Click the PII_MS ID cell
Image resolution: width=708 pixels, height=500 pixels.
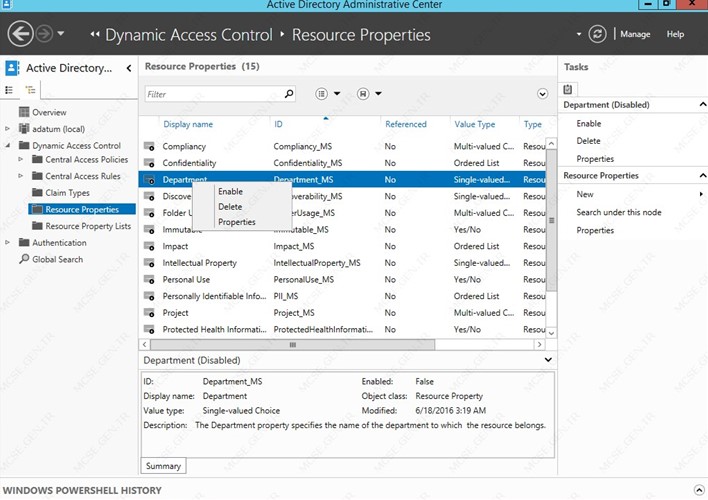click(x=285, y=296)
